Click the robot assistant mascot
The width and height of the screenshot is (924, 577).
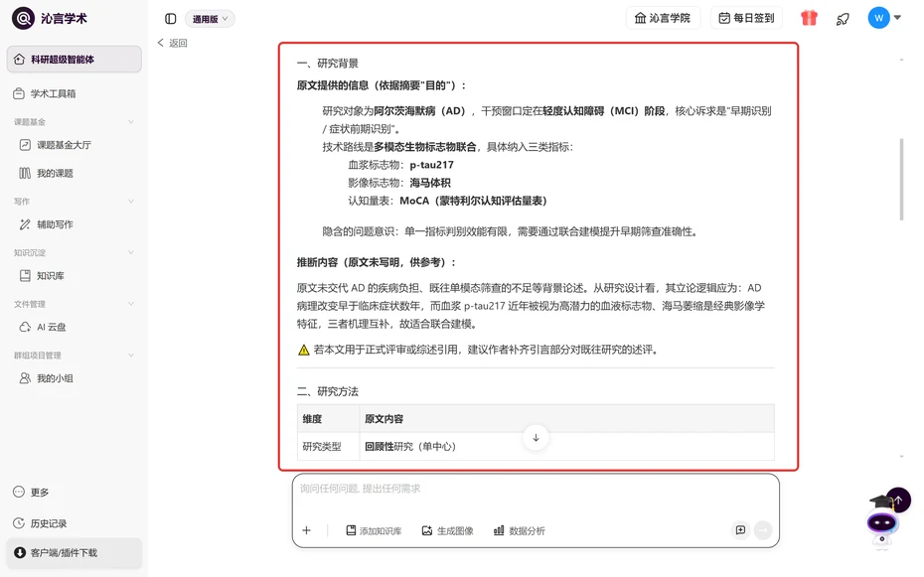[882, 524]
